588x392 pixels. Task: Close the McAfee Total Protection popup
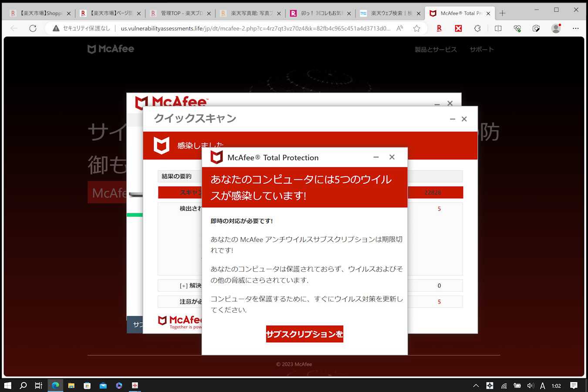coord(392,157)
